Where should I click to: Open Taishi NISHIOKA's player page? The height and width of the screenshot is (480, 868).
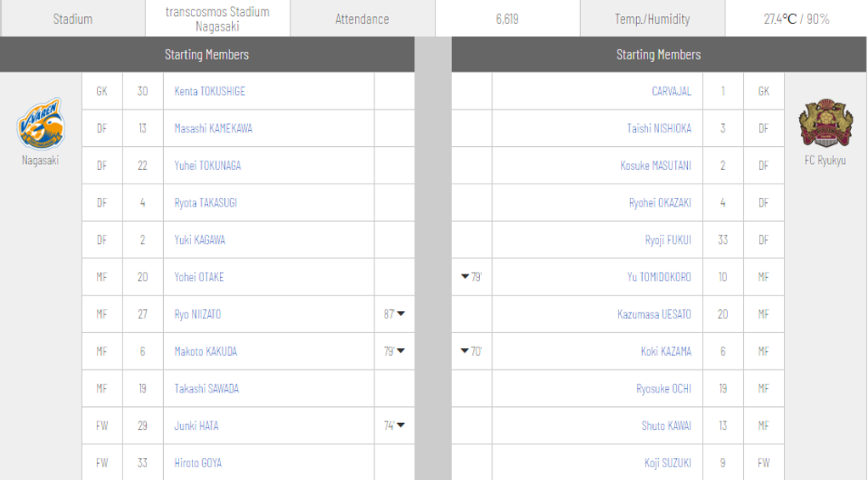coord(659,128)
